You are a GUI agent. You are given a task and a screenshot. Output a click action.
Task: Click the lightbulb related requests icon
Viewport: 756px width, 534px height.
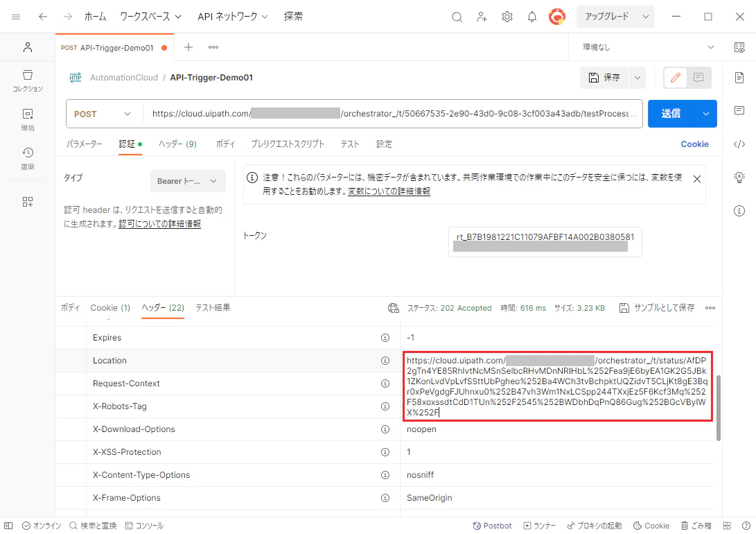(x=739, y=178)
